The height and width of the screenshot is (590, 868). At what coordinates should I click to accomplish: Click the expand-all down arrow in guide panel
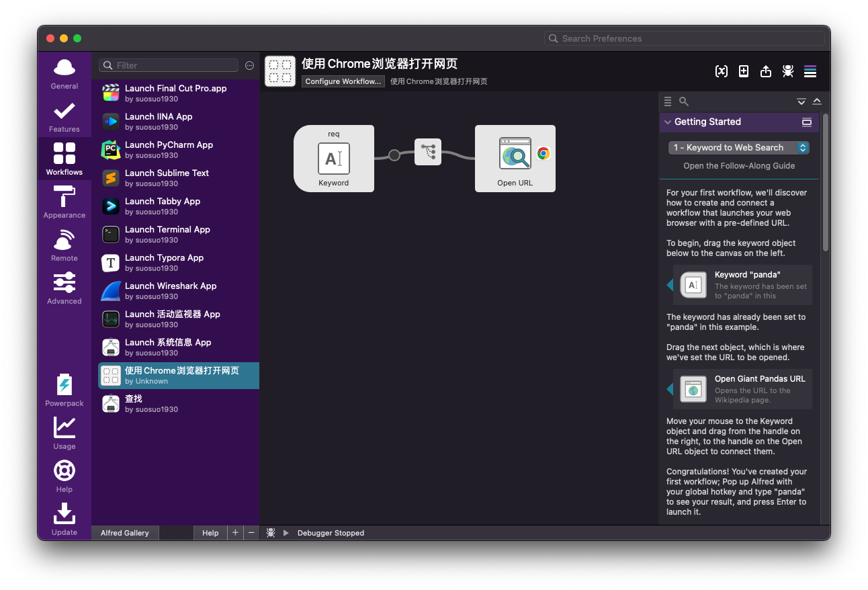pos(801,101)
